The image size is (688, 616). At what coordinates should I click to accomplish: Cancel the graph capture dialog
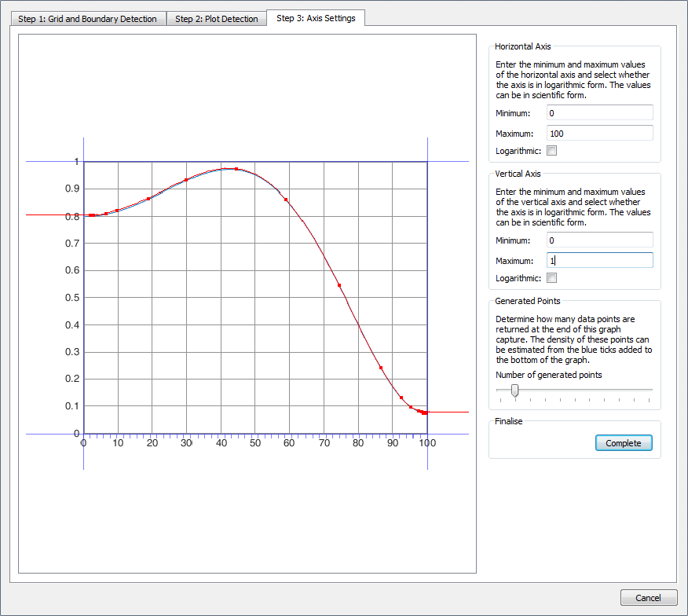pyautogui.click(x=648, y=598)
